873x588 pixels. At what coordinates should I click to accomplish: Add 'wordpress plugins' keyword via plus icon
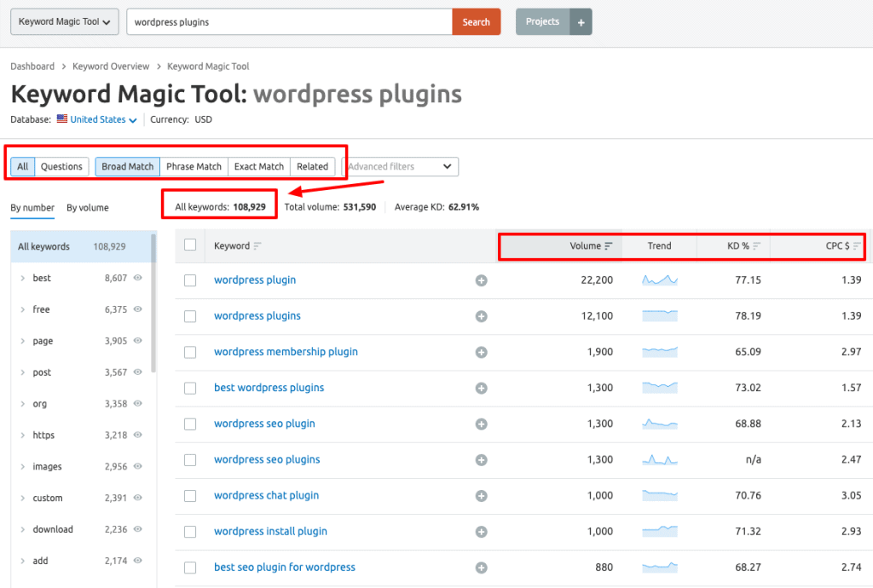click(x=482, y=316)
